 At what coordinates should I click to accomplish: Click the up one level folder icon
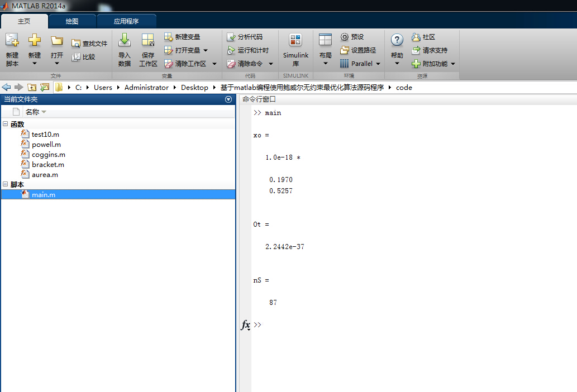point(32,87)
